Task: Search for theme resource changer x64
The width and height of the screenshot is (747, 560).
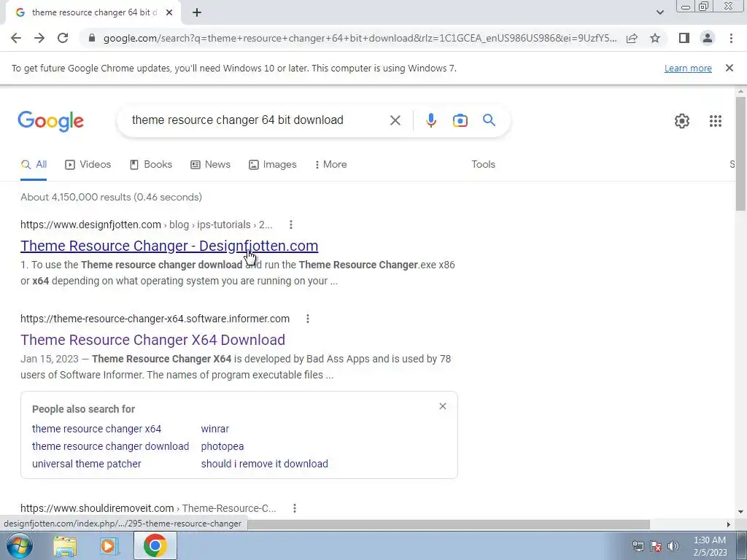Action: 97,429
